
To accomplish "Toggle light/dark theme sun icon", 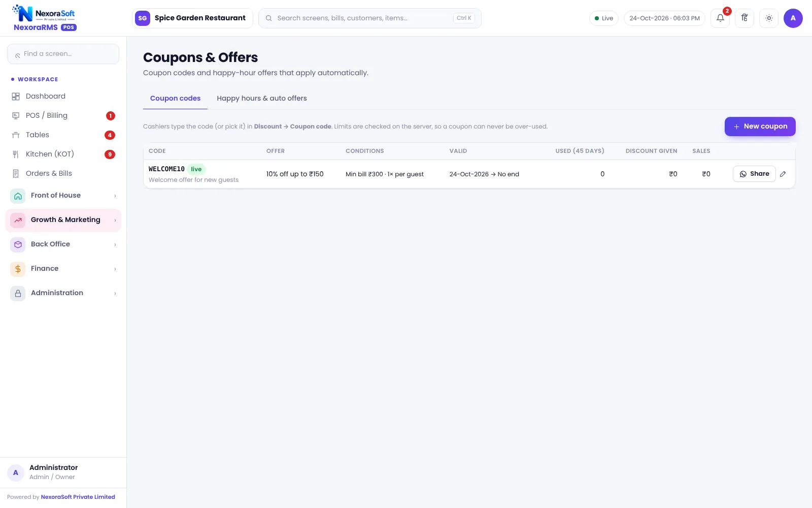I will pyautogui.click(x=769, y=18).
